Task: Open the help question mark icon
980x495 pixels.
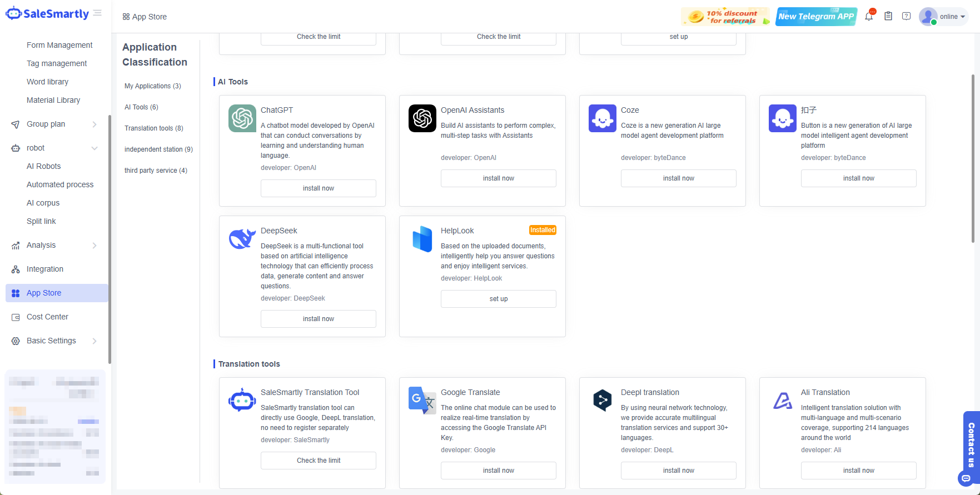Action: (x=907, y=17)
